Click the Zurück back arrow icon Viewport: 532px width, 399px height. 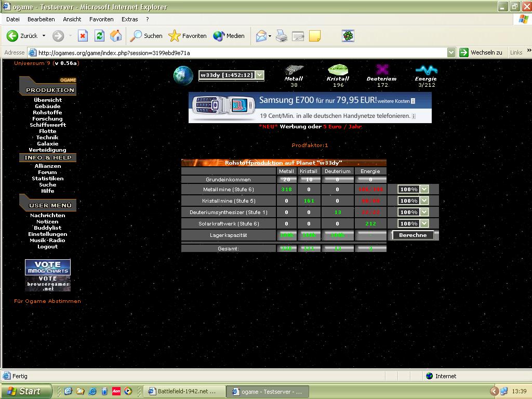click(12, 36)
